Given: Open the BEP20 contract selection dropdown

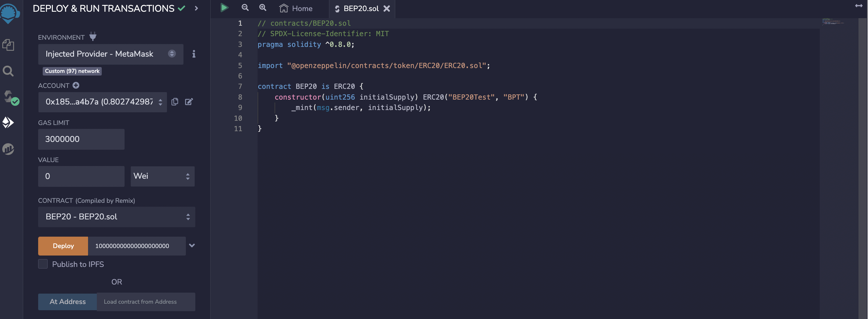Looking at the screenshot, I should [116, 217].
